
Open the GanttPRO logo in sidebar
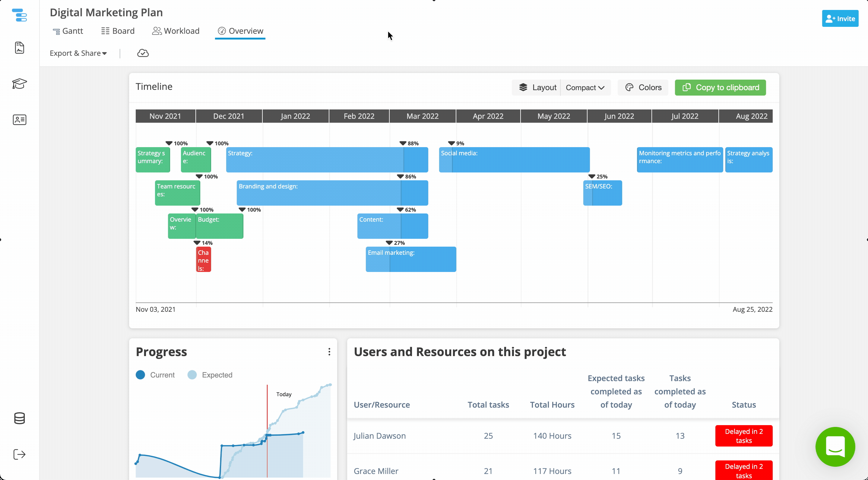(20, 15)
